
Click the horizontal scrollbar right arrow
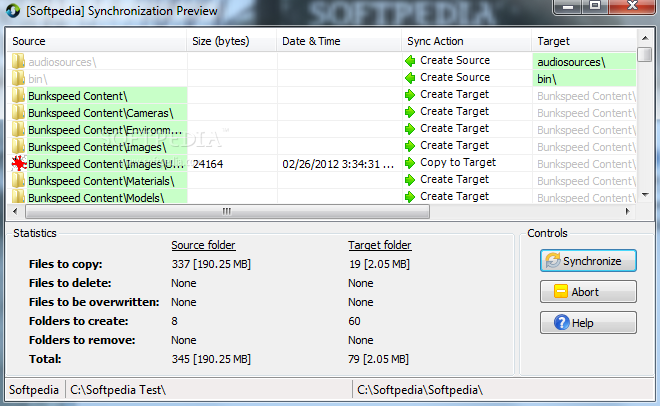coord(628,211)
